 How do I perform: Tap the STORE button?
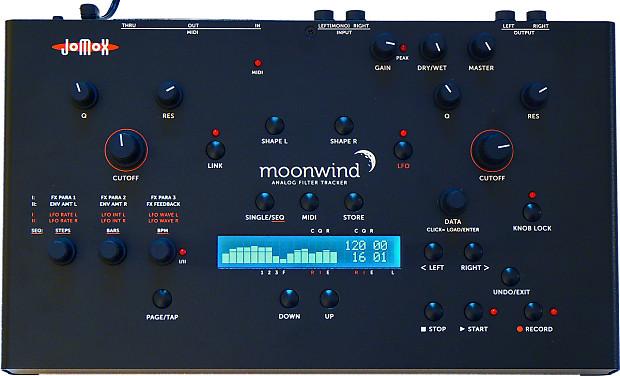(353, 202)
